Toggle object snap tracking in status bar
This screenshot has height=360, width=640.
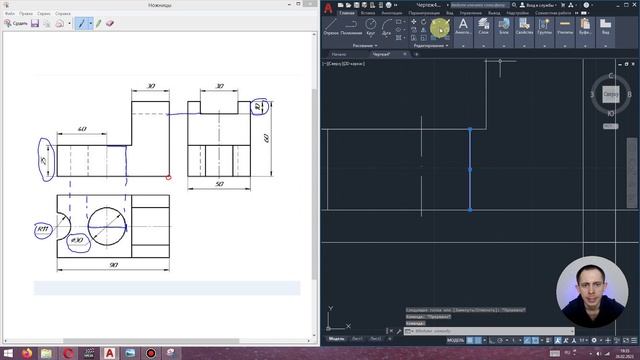527,340
